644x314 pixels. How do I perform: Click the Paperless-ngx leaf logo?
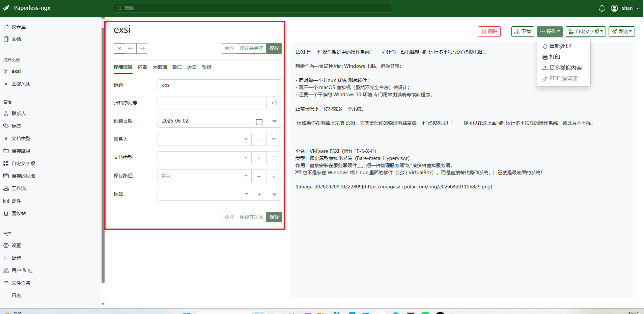tap(6, 8)
